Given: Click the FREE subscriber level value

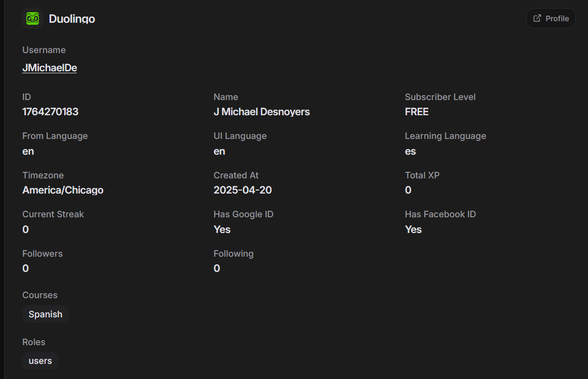Looking at the screenshot, I should click(417, 112).
